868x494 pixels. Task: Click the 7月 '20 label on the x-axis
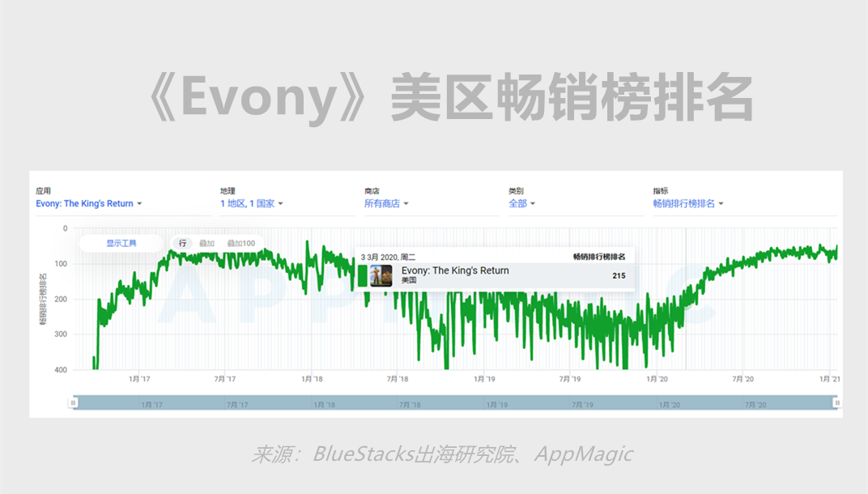point(743,378)
